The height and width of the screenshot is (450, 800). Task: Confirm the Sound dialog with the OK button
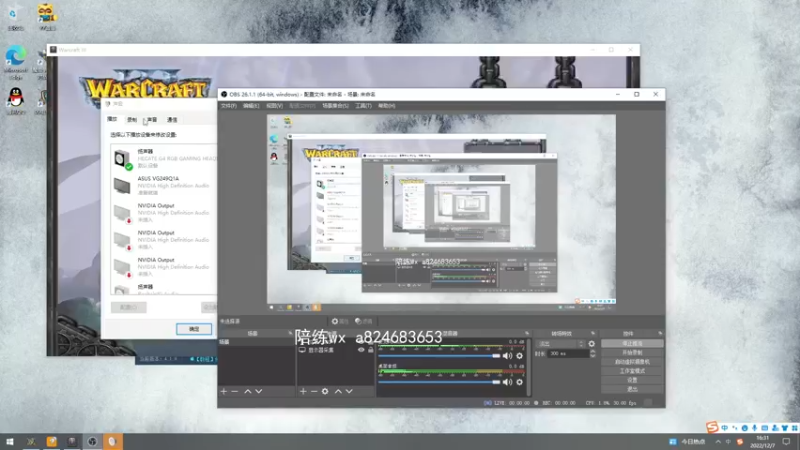[194, 329]
